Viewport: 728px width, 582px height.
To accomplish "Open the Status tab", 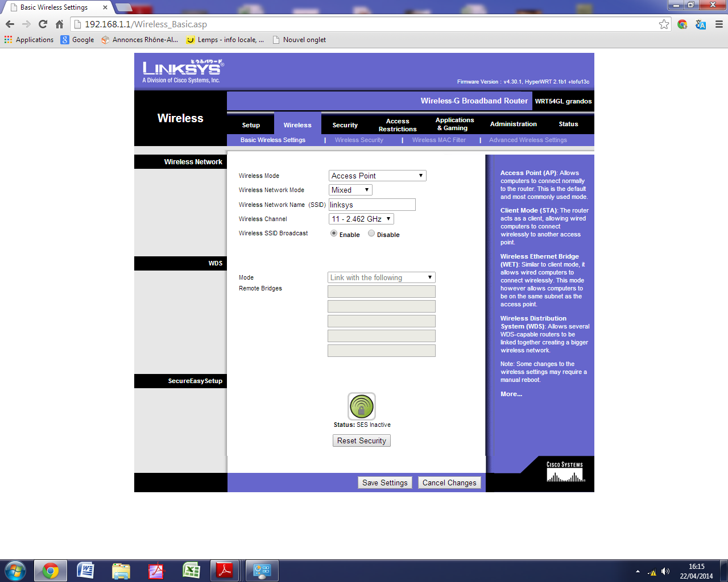I will [568, 124].
